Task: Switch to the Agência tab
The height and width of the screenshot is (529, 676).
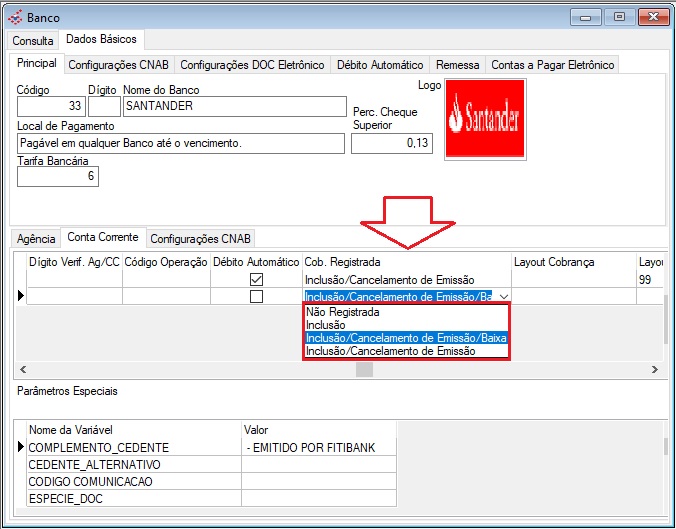Action: click(x=37, y=238)
